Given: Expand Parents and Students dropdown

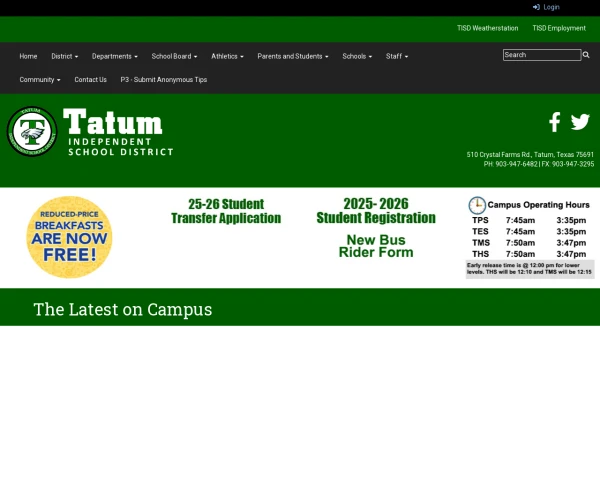Looking at the screenshot, I should [x=293, y=56].
